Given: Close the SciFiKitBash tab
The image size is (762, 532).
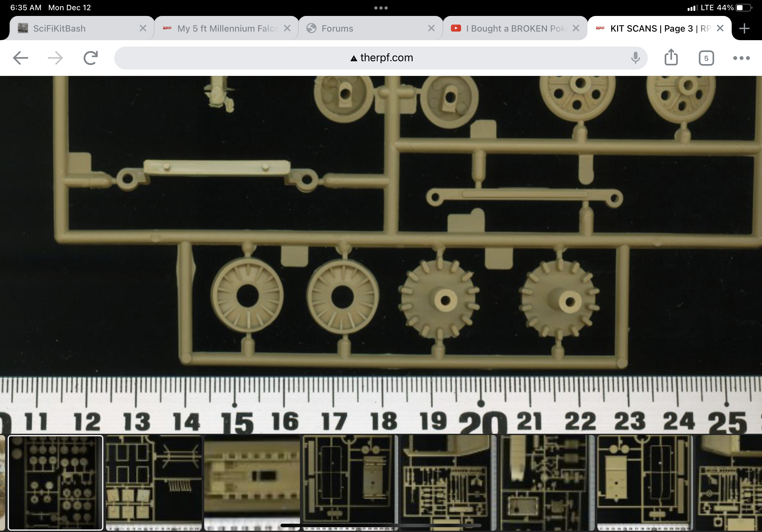Looking at the screenshot, I should point(143,28).
